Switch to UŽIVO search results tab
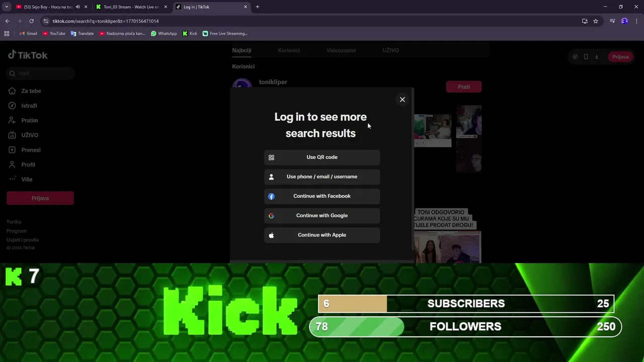This screenshot has width=644, height=362. coord(390,50)
